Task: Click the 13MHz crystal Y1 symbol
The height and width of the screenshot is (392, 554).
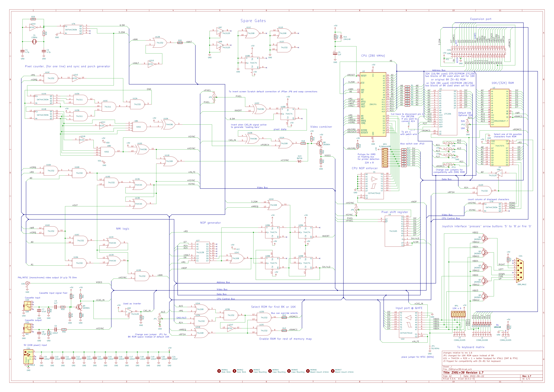Action: tap(34, 42)
